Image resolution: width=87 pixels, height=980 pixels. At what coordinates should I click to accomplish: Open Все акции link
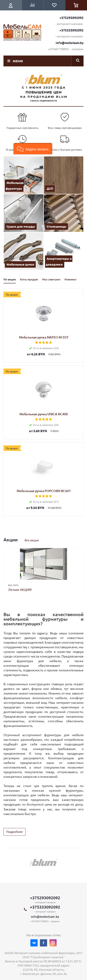(x=32, y=540)
